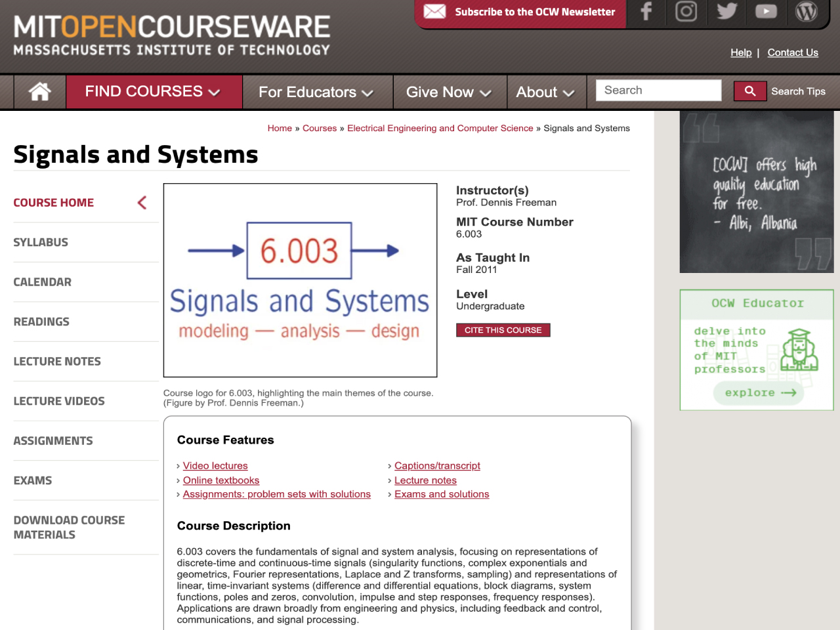The height and width of the screenshot is (630, 840).
Task: Click the Course Description heading
Action: click(234, 526)
